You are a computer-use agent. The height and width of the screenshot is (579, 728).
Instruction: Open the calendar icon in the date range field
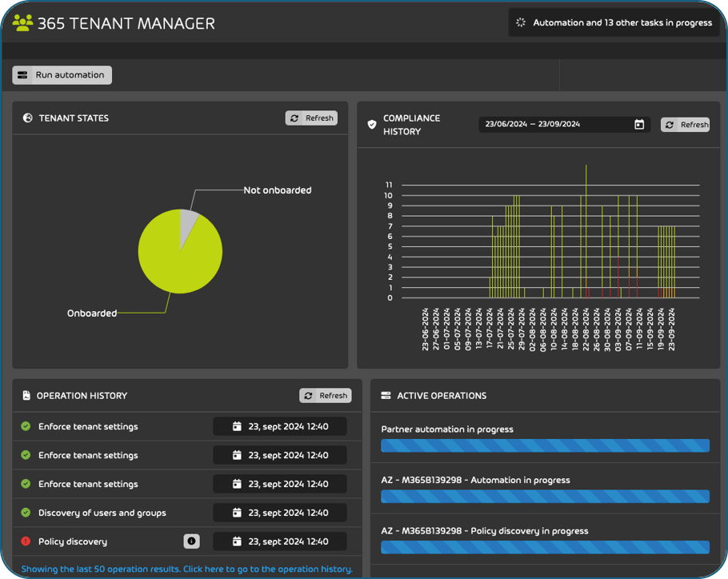click(x=638, y=124)
